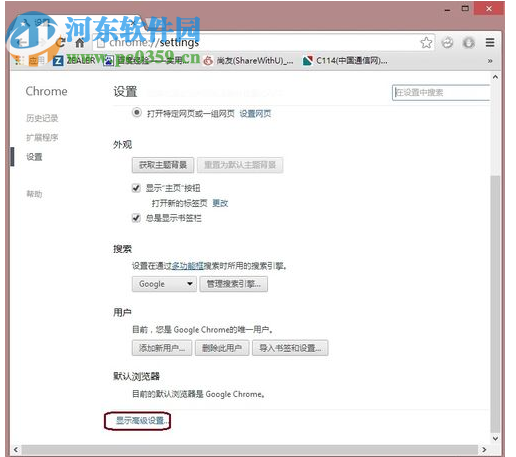The width and height of the screenshot is (516, 457).
Task: Click the 应用 apps shortcut in the bookmarks bar
Action: pos(30,61)
